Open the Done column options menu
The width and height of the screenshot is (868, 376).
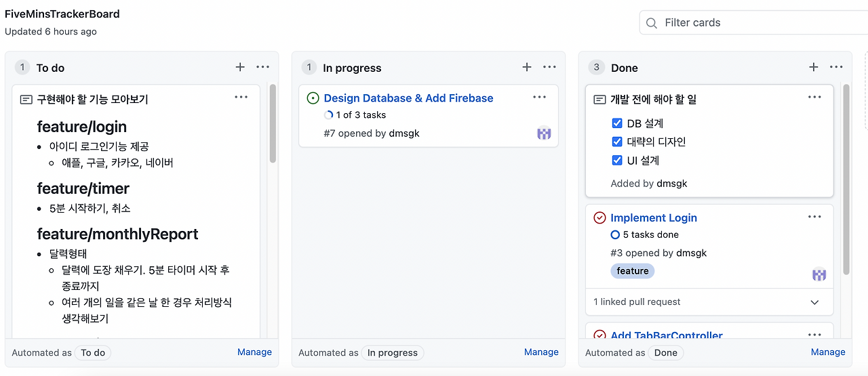coord(836,67)
